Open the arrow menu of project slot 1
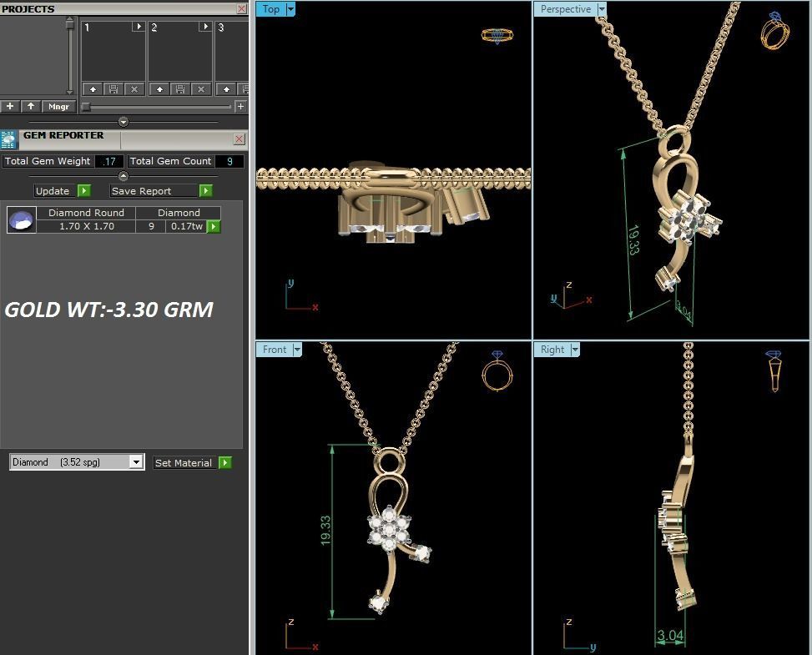This screenshot has height=655, width=812. pos(139,27)
